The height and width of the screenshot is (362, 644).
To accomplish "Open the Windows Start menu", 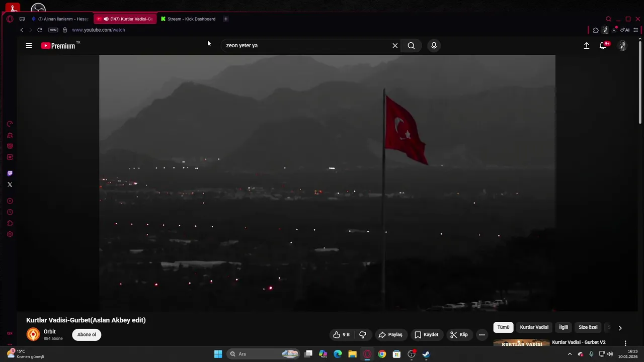I will 218,354.
